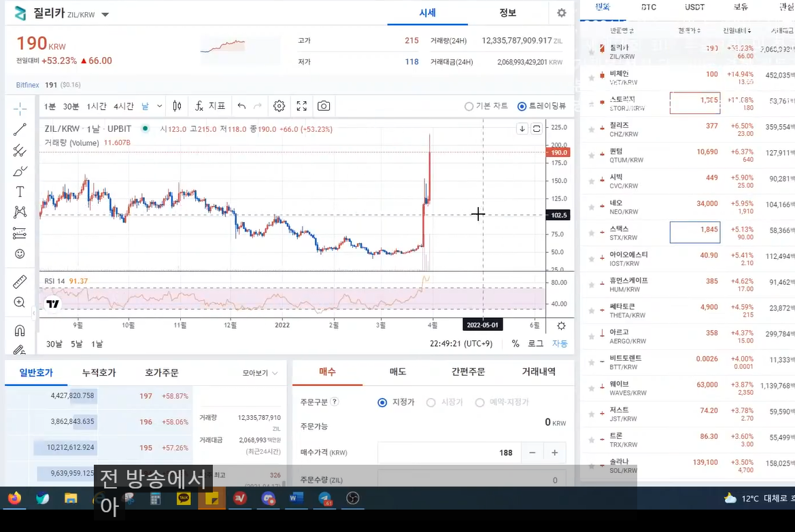Open the candlestick chart style menu

pos(177,106)
